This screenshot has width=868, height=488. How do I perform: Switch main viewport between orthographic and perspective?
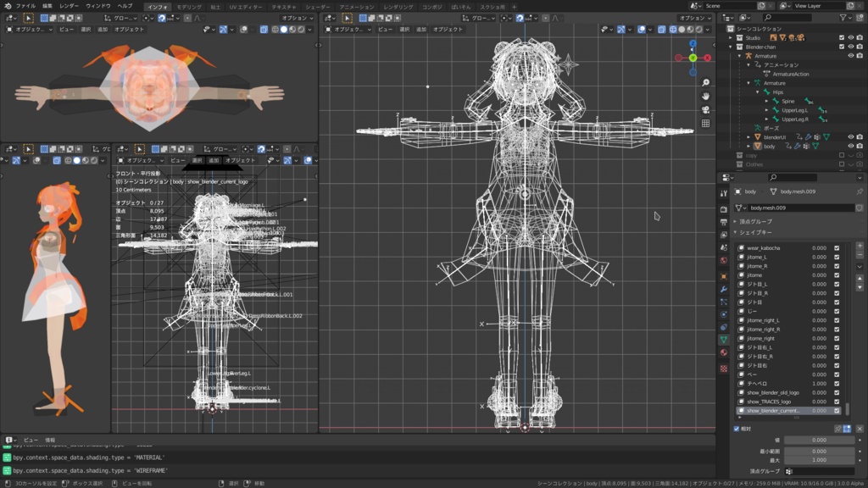[705, 124]
